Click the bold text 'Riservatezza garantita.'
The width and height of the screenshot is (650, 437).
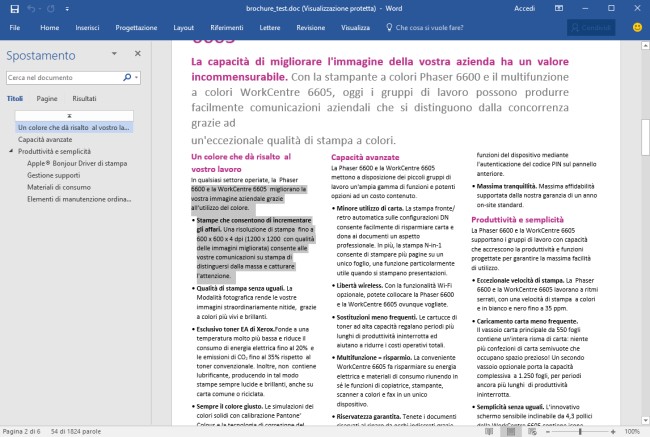tap(369, 416)
